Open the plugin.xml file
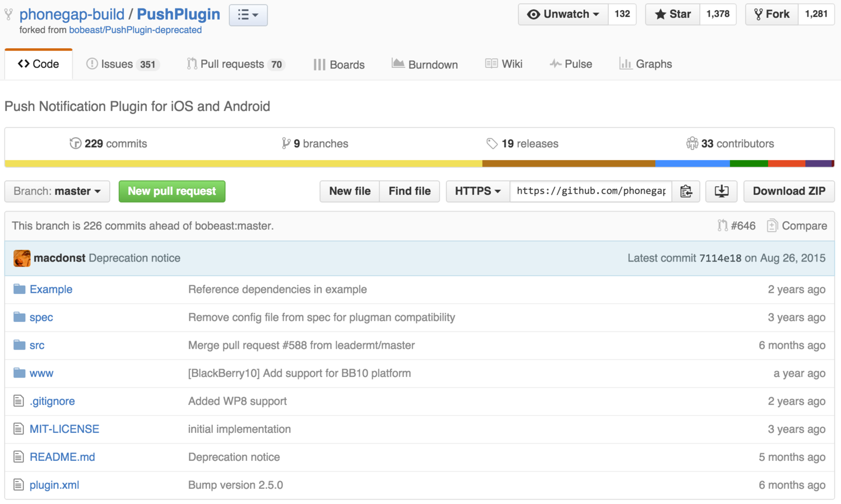 tap(54, 485)
